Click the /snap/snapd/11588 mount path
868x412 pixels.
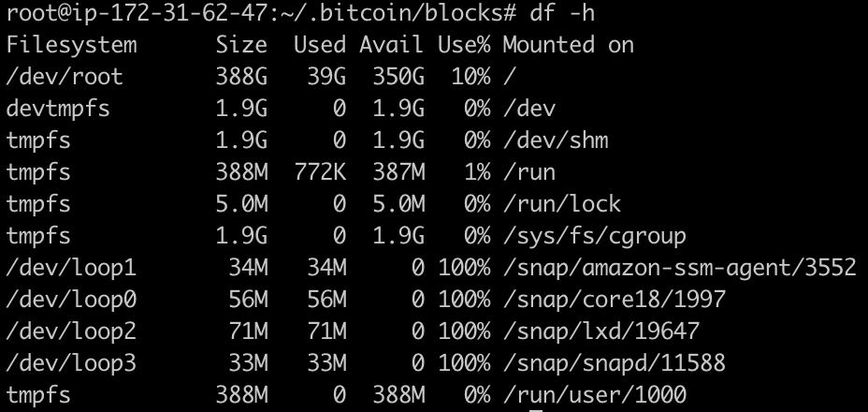(x=614, y=363)
